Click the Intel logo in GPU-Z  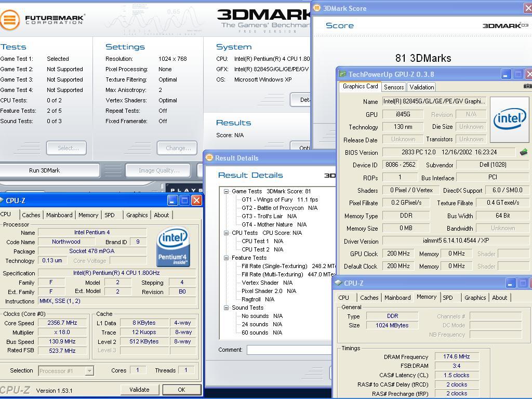click(510, 119)
